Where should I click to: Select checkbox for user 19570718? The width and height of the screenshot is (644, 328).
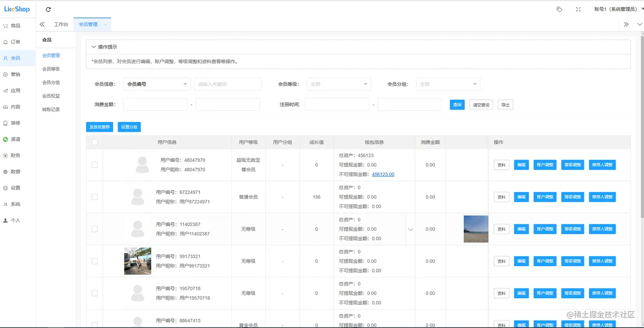tap(95, 293)
